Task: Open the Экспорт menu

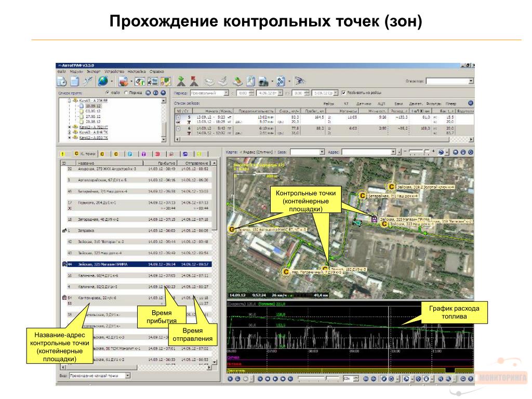Action: (x=94, y=72)
